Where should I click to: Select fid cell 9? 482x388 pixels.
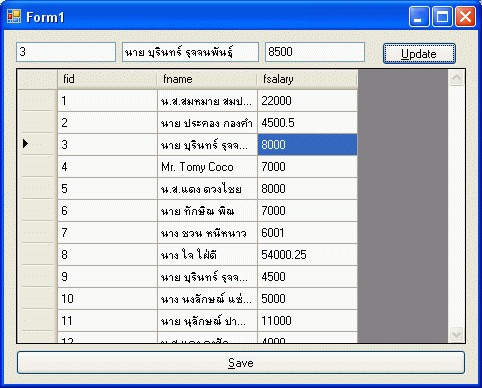point(107,277)
